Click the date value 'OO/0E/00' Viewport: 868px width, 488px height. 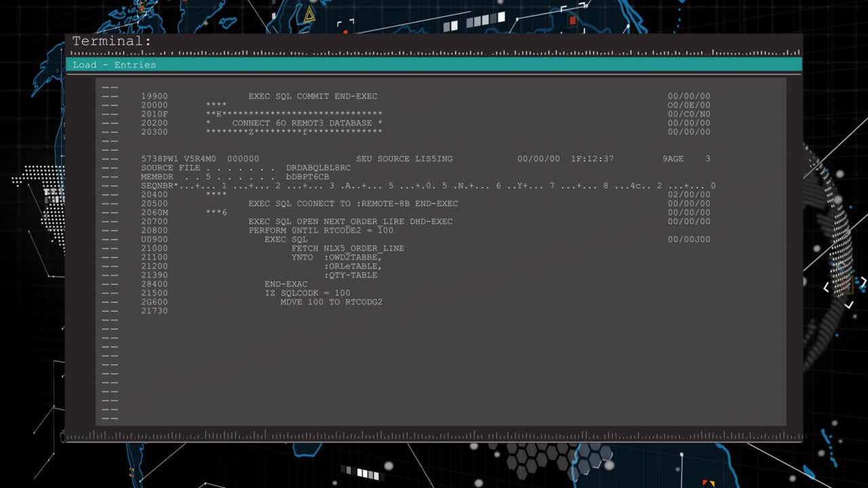click(689, 105)
